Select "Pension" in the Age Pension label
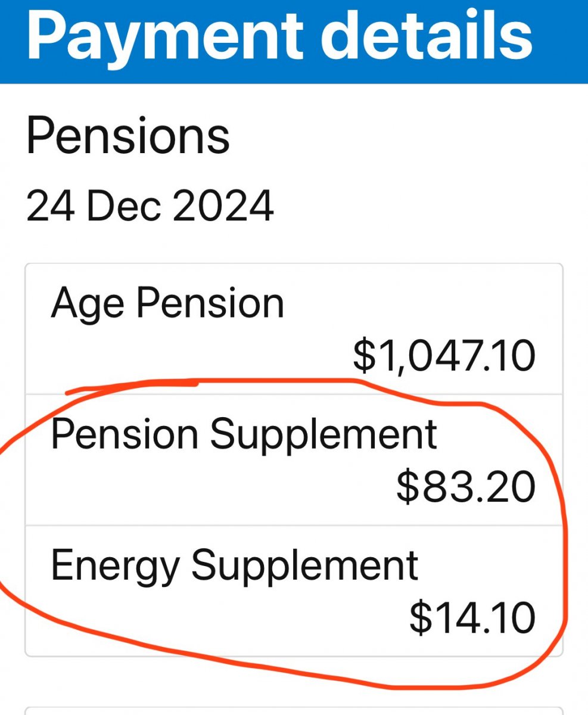The image size is (588, 715). [x=210, y=303]
